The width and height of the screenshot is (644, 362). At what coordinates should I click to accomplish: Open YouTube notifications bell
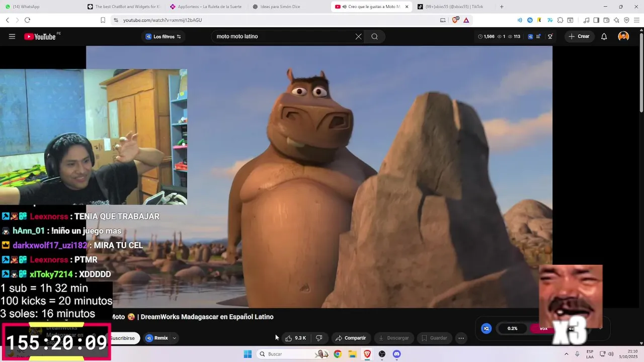604,36
